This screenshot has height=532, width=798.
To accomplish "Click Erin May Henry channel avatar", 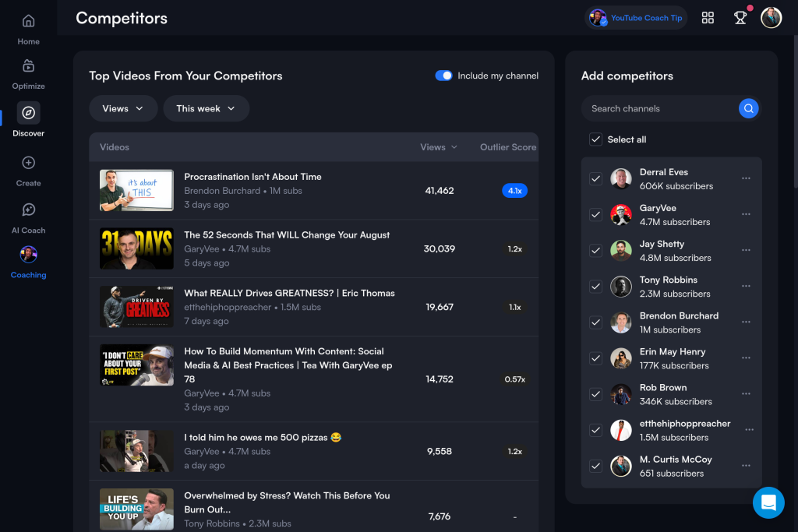I will coord(621,358).
